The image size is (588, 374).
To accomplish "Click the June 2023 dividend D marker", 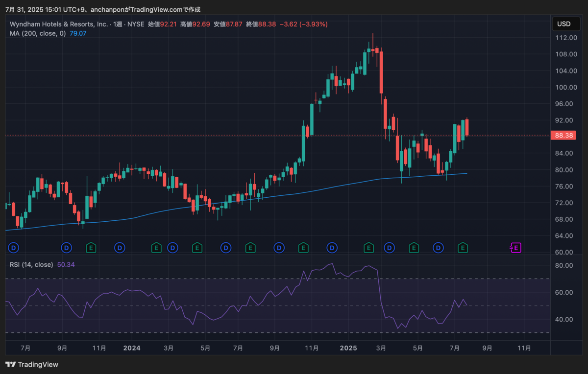I will pyautogui.click(x=13, y=248).
